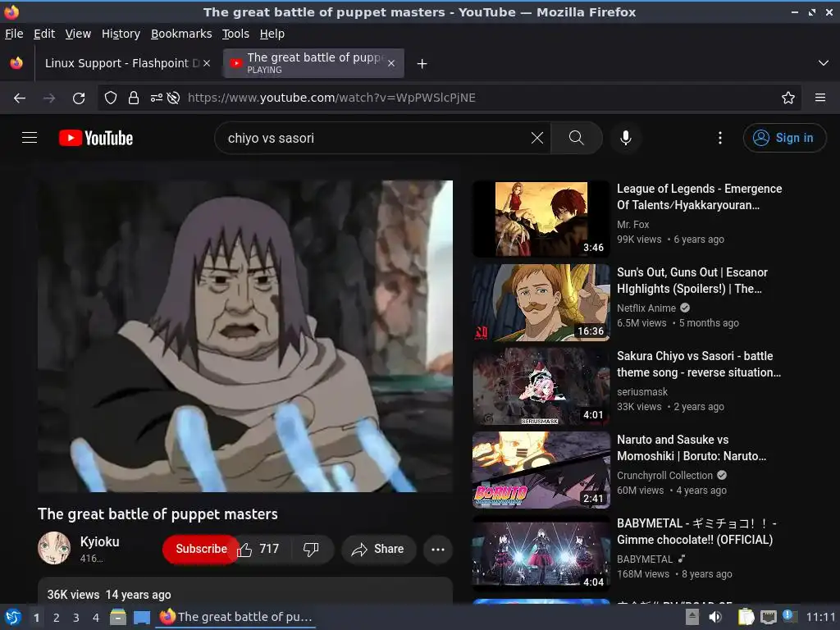Open the Tools menu

tap(235, 34)
